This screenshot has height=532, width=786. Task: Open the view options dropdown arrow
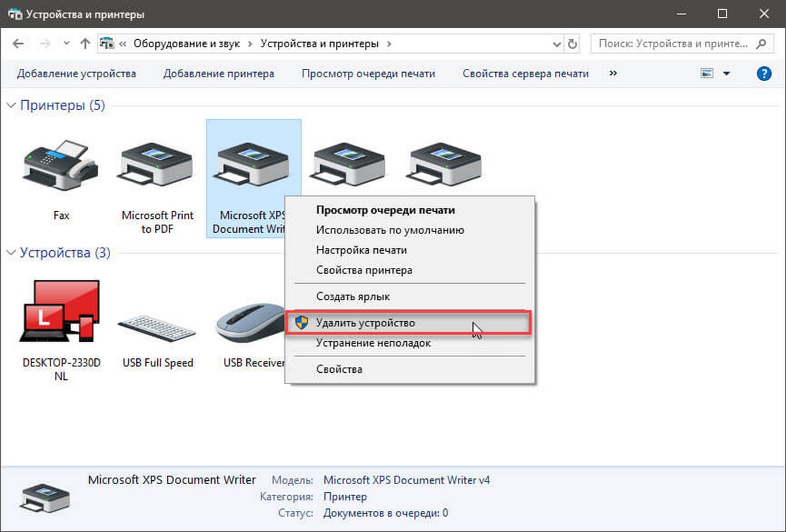pyautogui.click(x=726, y=74)
